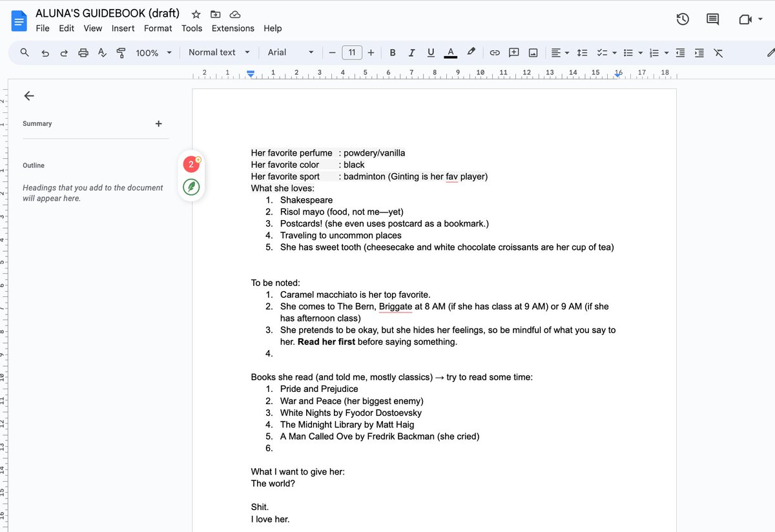
Task: Click the font size field showing 11
Action: (351, 53)
